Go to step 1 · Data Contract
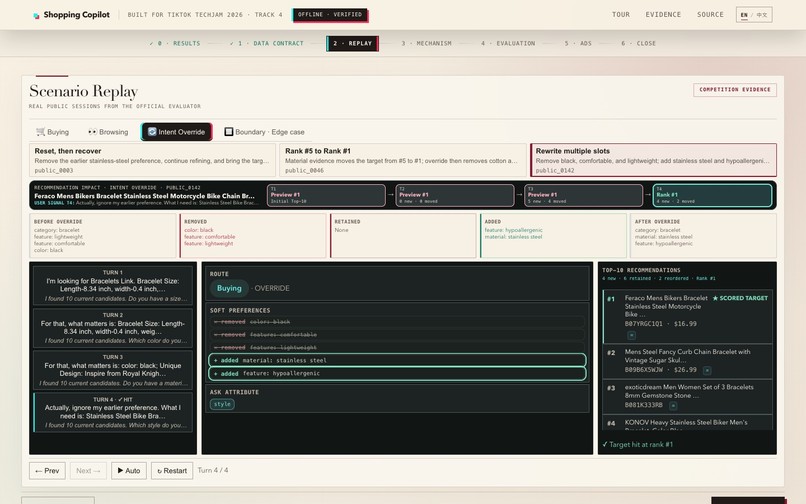Image resolution: width=806 pixels, height=504 pixels. click(267, 44)
